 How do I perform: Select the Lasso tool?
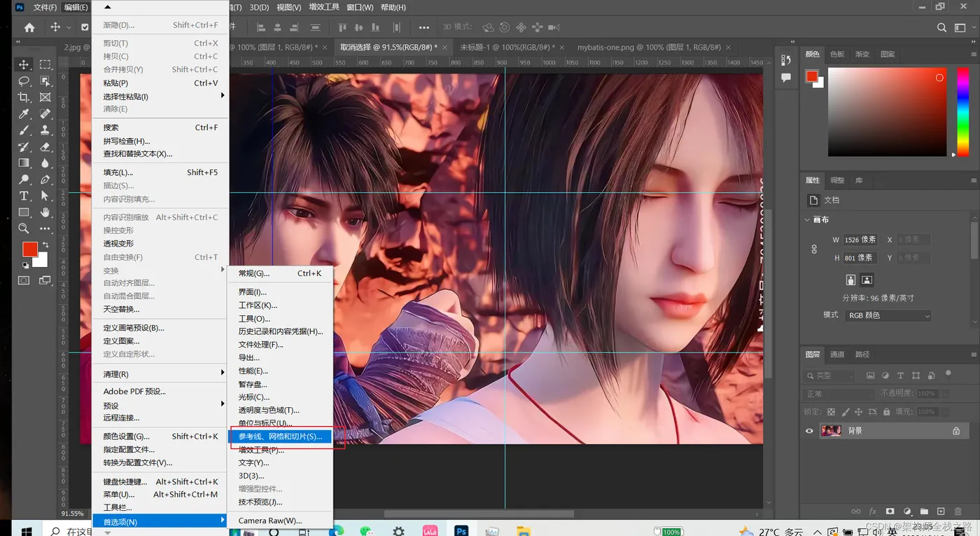[x=24, y=81]
